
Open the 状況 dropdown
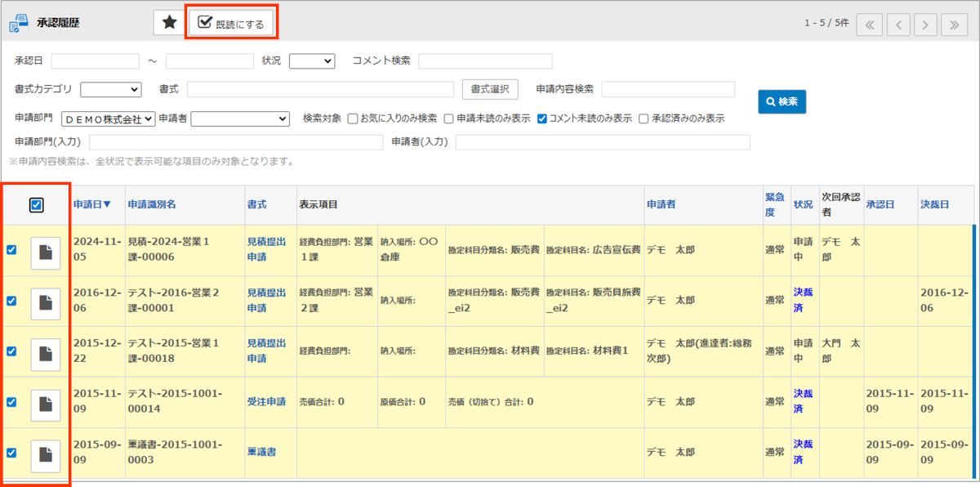click(312, 60)
